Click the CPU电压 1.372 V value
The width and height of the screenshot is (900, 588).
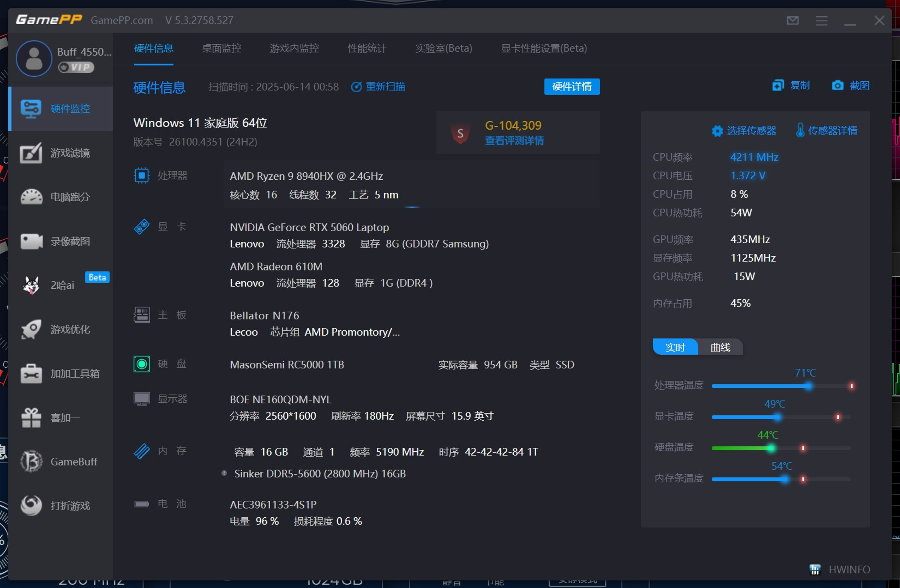pos(748,176)
